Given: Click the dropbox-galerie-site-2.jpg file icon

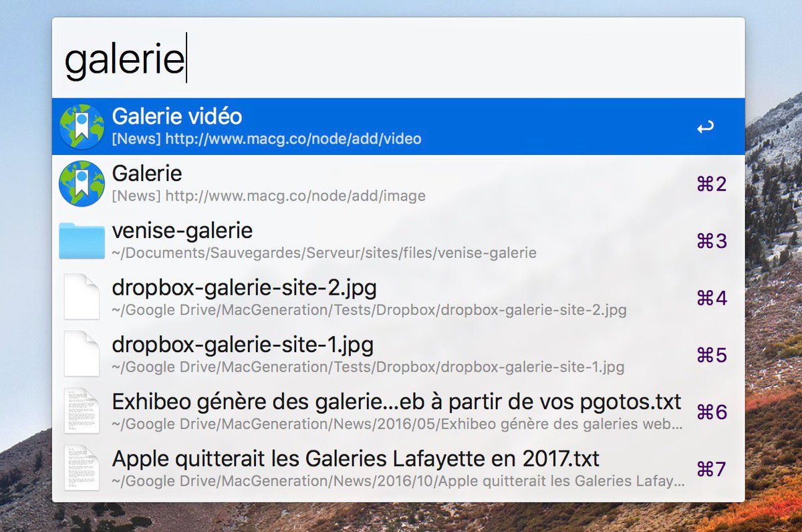Looking at the screenshot, I should tap(82, 297).
